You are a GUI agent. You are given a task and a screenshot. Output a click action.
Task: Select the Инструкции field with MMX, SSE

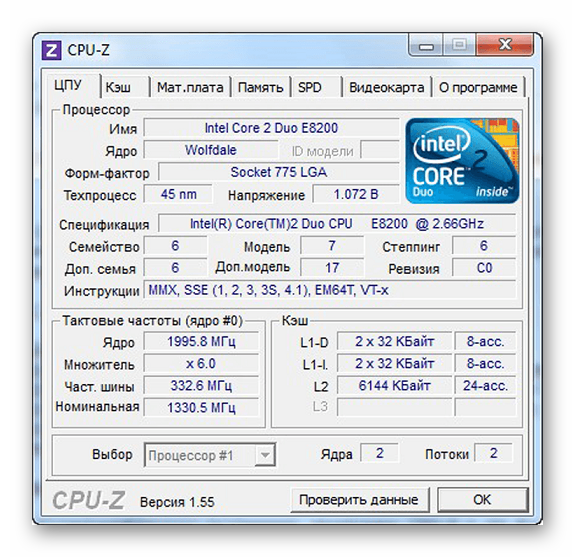point(329,290)
